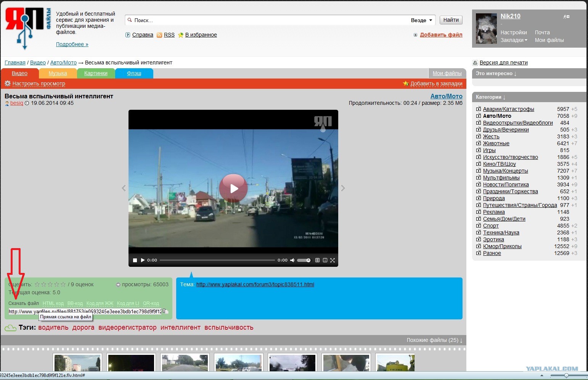Viewport: 588px width, 380px height.
Task: Switch to the Музыка tab
Action: point(58,74)
